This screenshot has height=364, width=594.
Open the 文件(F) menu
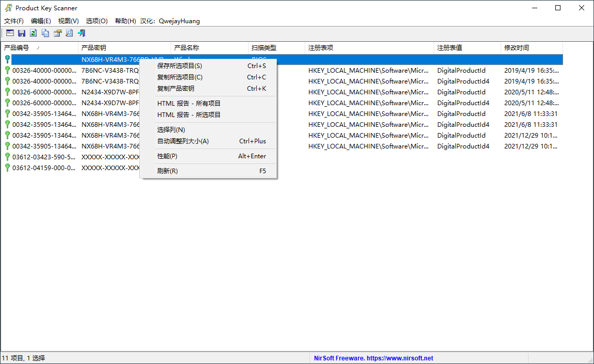coord(13,21)
